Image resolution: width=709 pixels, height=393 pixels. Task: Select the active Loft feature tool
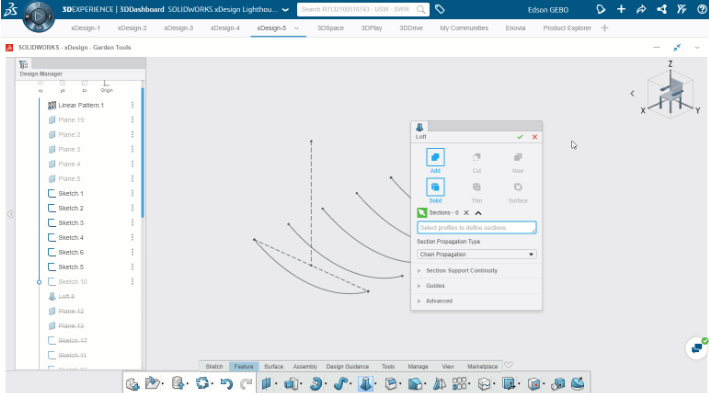(x=365, y=384)
